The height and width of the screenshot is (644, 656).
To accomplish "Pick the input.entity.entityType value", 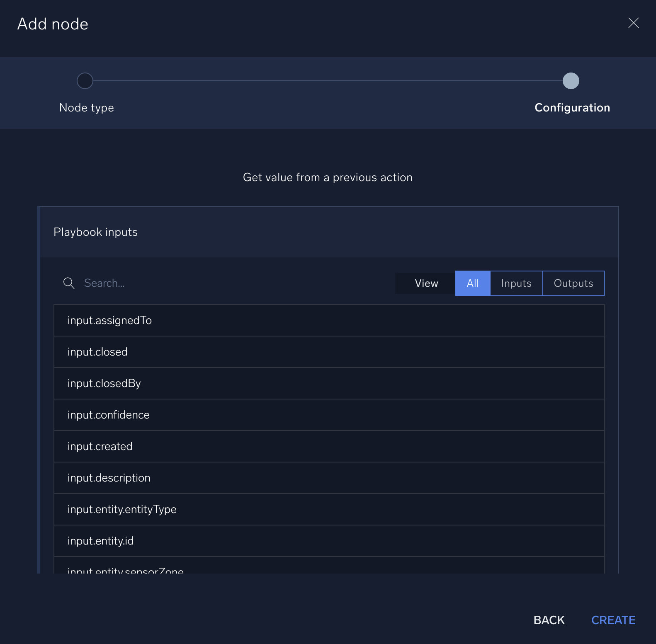I will 329,509.
